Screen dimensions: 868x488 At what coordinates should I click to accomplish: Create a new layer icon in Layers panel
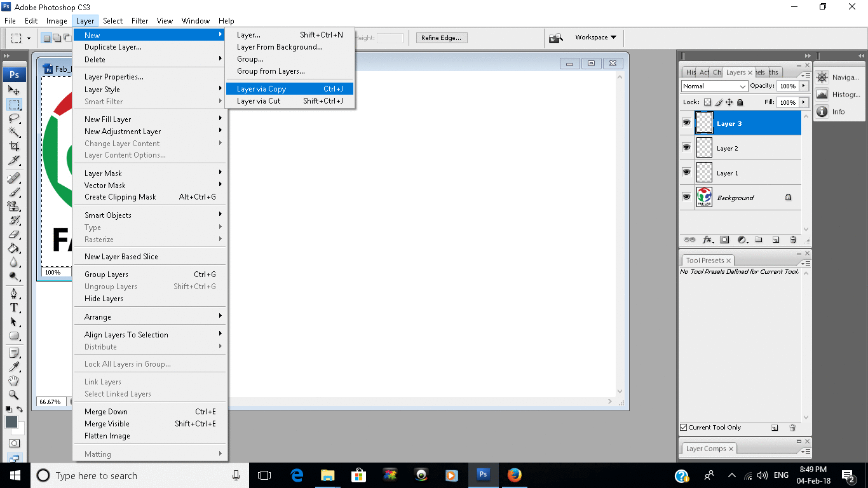[776, 240]
